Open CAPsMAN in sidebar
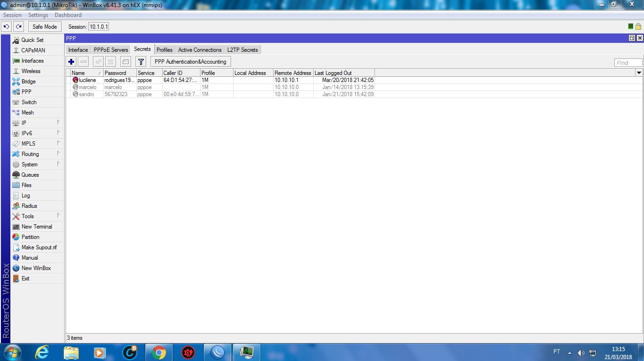This screenshot has height=361, width=644. pyautogui.click(x=37, y=50)
